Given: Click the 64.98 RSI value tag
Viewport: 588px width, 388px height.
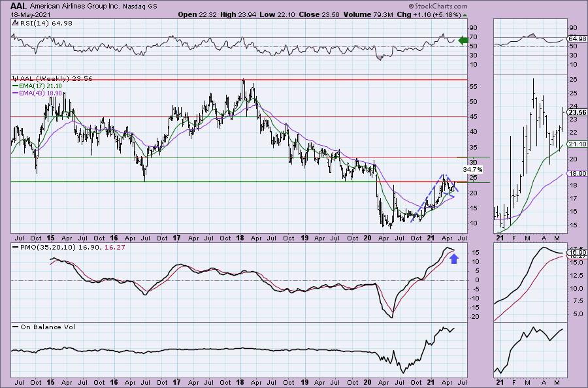Looking at the screenshot, I should (578, 39).
